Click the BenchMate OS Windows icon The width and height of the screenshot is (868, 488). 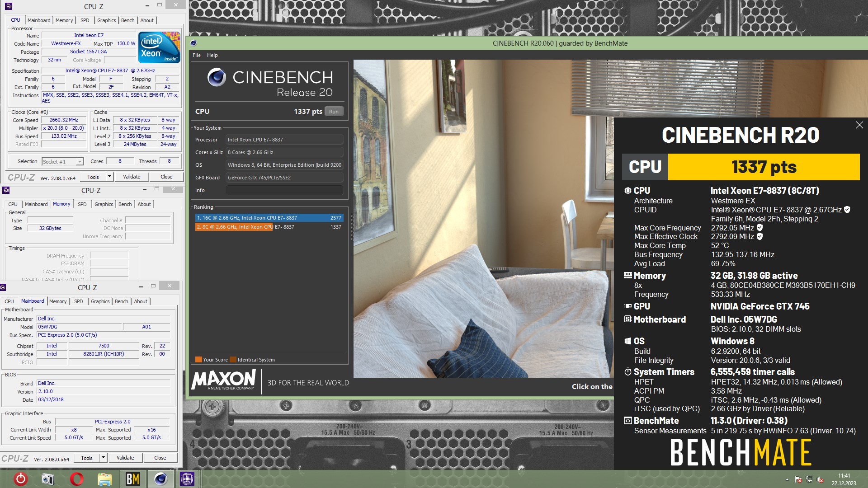627,341
